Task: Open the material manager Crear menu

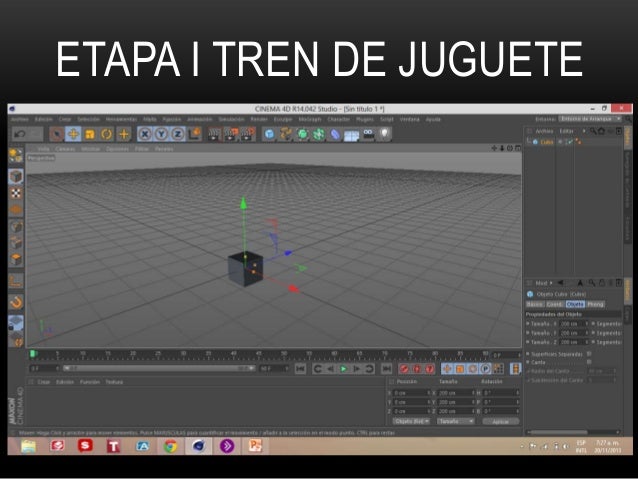Action: pyautogui.click(x=44, y=382)
